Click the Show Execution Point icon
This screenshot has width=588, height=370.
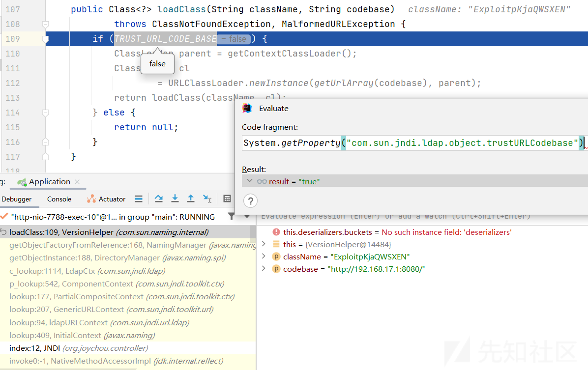click(139, 199)
